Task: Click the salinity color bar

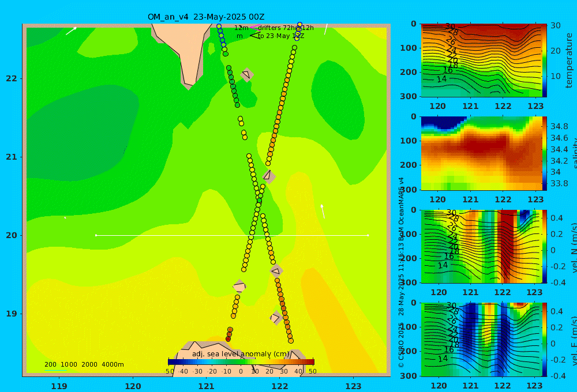Action: (545, 153)
